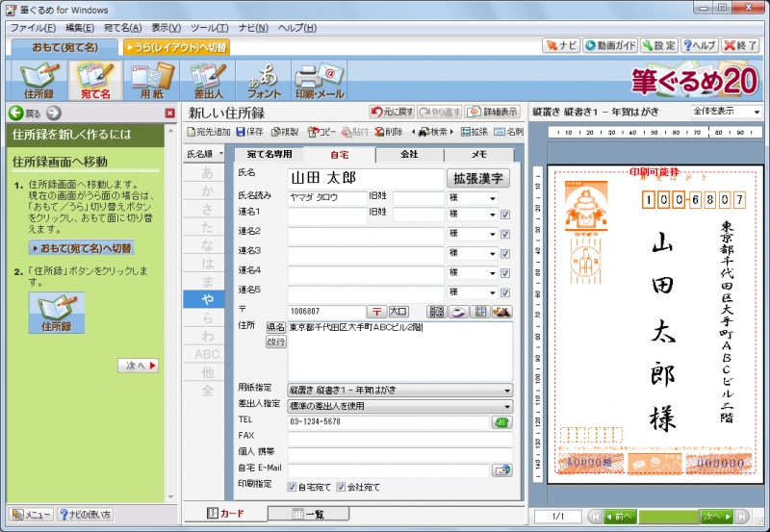The width and height of the screenshot is (770, 532).
Task: Switch to the メモ tab
Action: point(478,154)
